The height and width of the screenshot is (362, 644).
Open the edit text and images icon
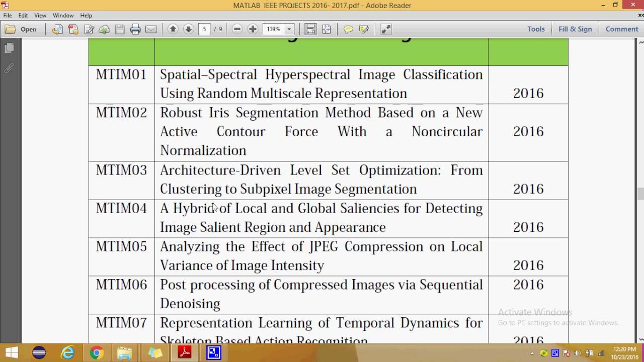[89, 29]
